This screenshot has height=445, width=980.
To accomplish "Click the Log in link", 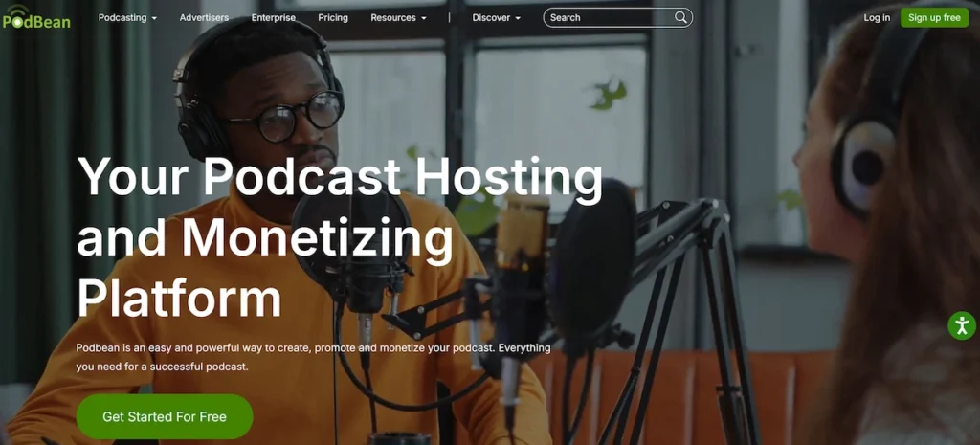I will (x=877, y=17).
